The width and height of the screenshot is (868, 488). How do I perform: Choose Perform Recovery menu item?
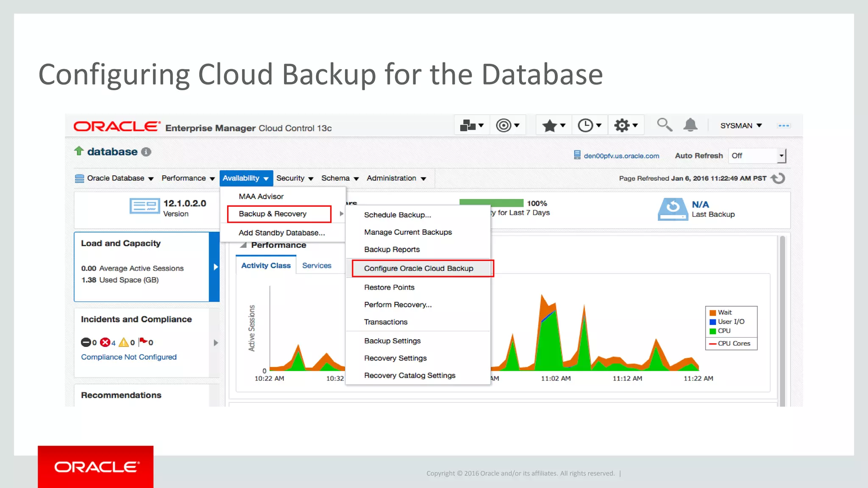[398, 305]
